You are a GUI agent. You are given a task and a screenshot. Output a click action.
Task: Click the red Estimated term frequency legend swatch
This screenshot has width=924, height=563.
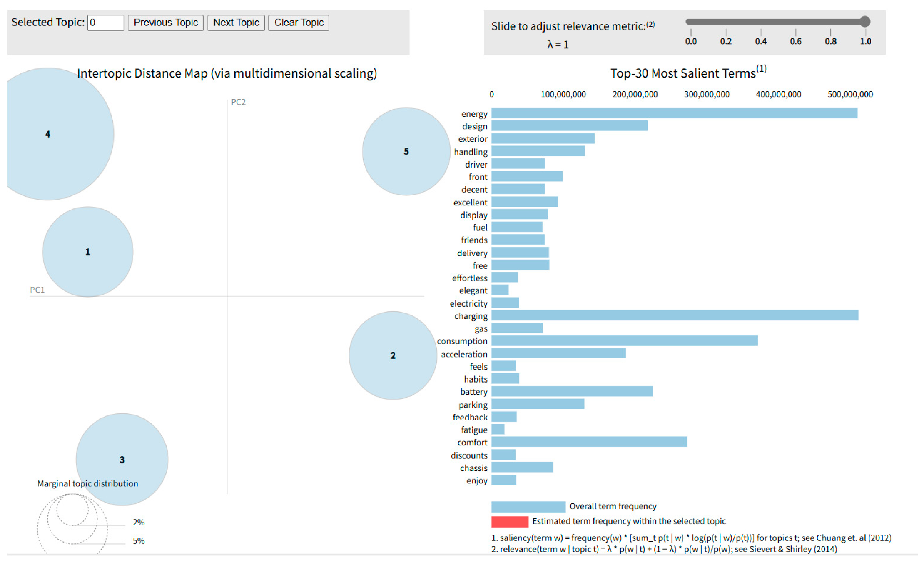coord(510,521)
